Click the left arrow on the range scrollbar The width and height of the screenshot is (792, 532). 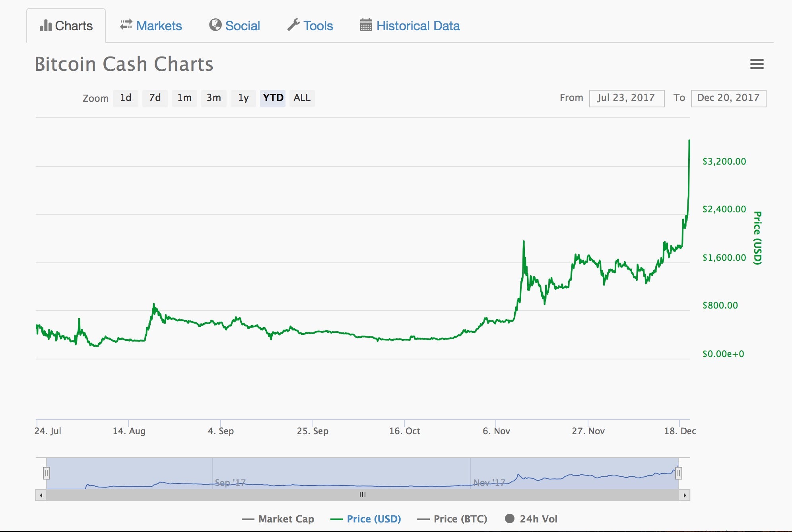tap(40, 495)
